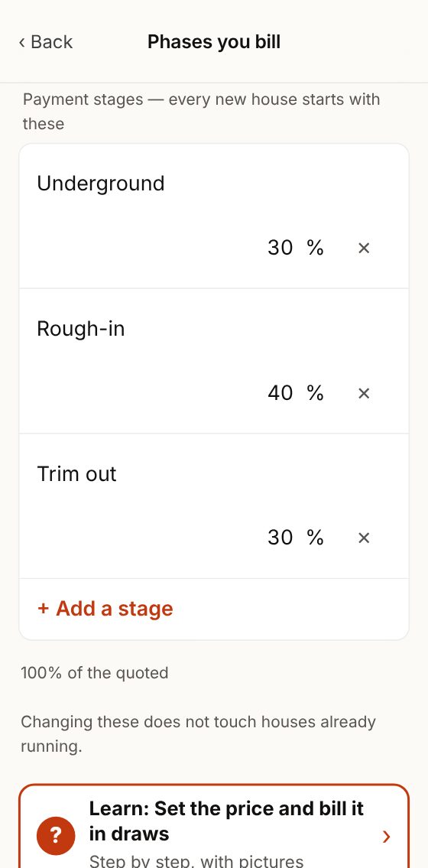Click the Step by step, with pictures subtitle
The image size is (428, 868).
pos(196,861)
